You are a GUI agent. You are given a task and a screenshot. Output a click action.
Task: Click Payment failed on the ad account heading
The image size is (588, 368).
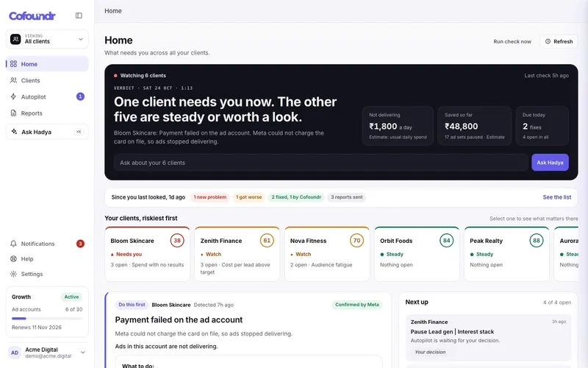(x=179, y=319)
